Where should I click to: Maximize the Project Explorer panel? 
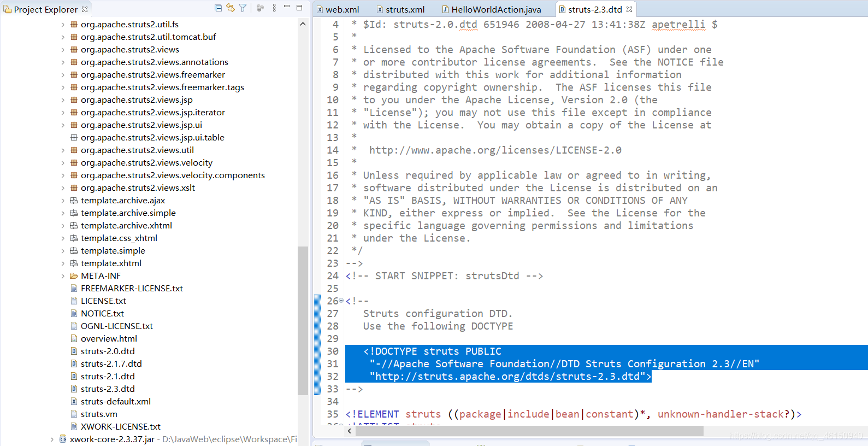(x=299, y=8)
